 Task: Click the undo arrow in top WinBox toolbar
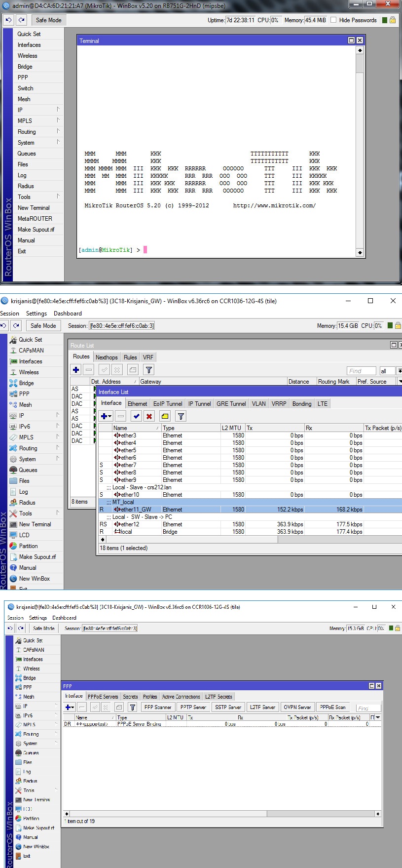[9, 20]
